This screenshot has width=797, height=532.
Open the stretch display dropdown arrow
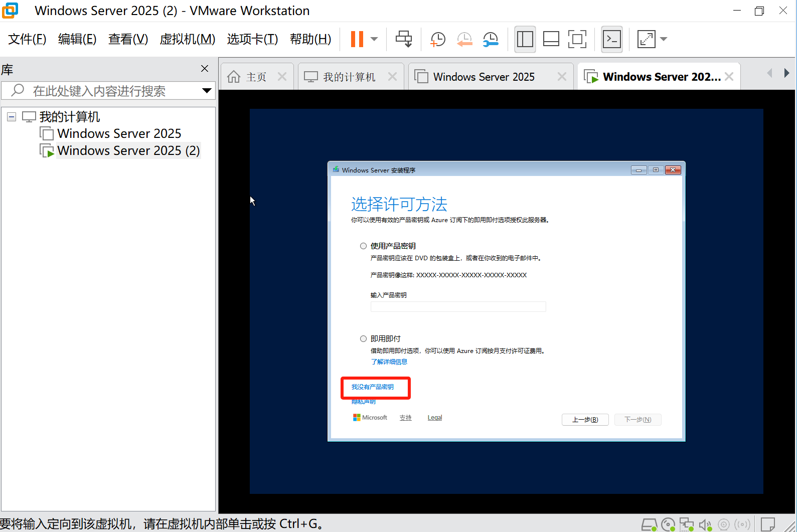coord(664,39)
